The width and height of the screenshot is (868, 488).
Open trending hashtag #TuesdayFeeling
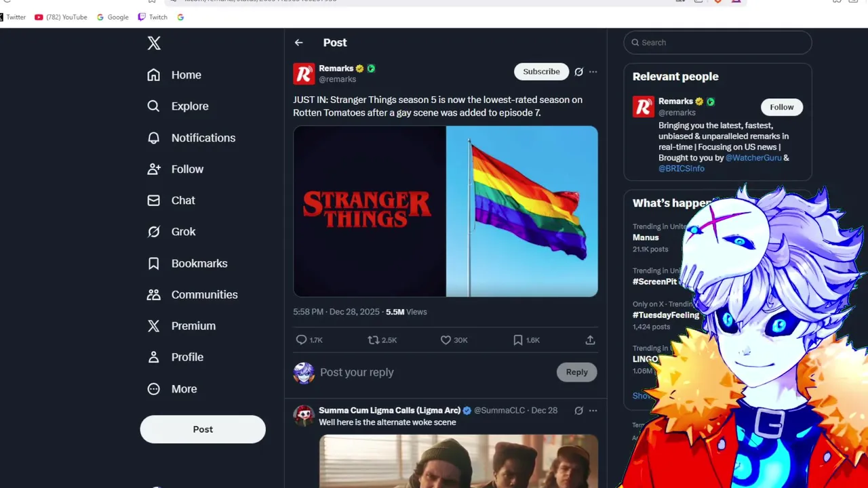(666, 315)
